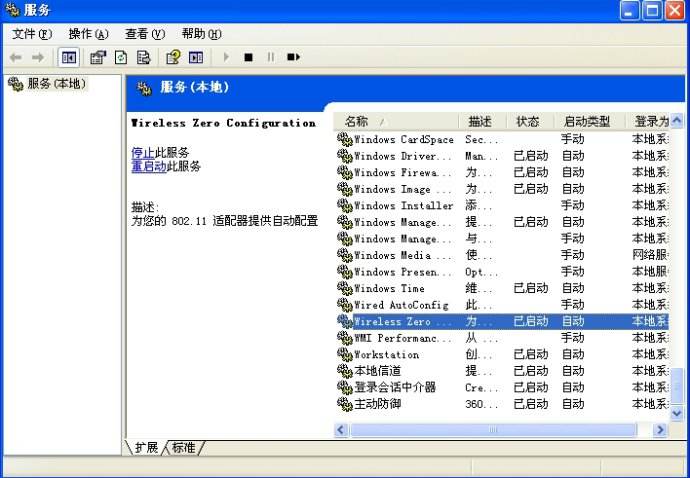Click the vertical scrollbar up arrow

[676, 120]
